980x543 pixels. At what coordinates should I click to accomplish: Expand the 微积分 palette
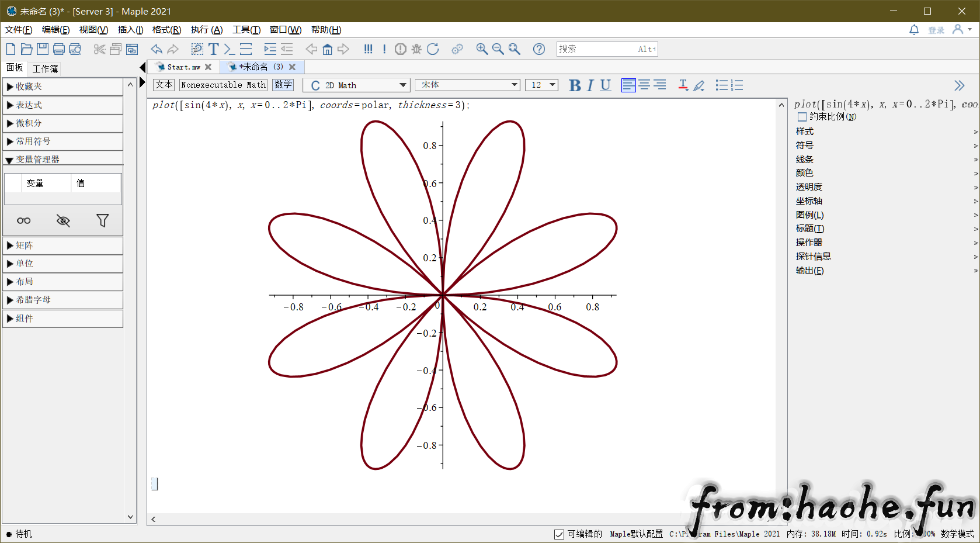(x=62, y=123)
